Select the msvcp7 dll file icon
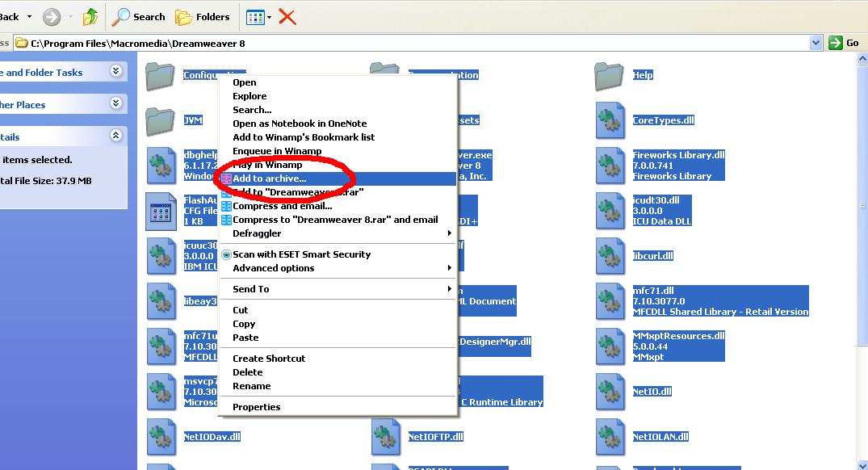This screenshot has height=470, width=868. [x=161, y=392]
